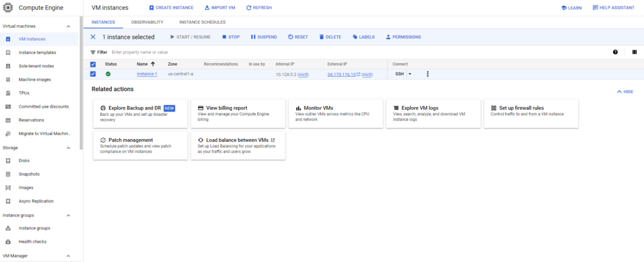Open the Explore Backup and DR card

point(140,113)
